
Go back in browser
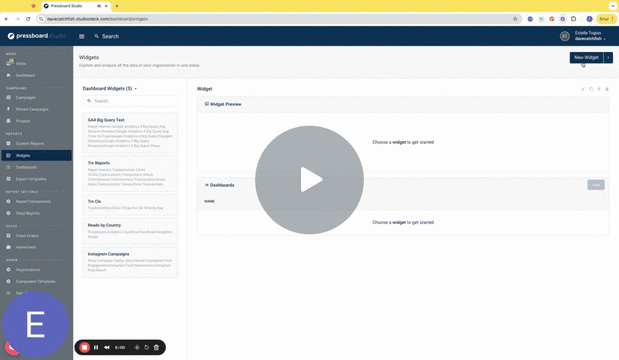[x=7, y=19]
